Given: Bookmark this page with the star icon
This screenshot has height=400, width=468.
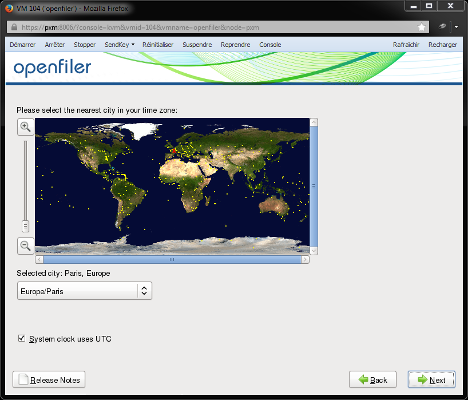Looking at the screenshot, I should (421, 27).
